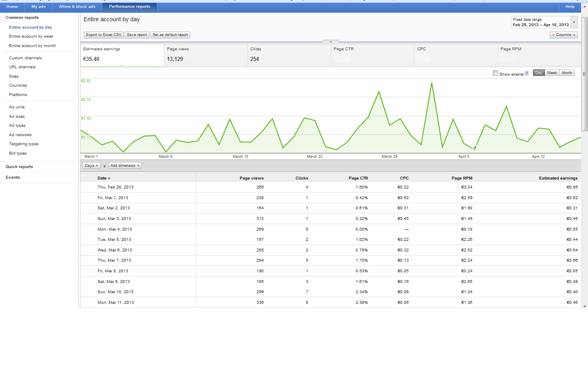Open the Allow & block ads tab
The height and width of the screenshot is (368, 588).
pos(77,7)
